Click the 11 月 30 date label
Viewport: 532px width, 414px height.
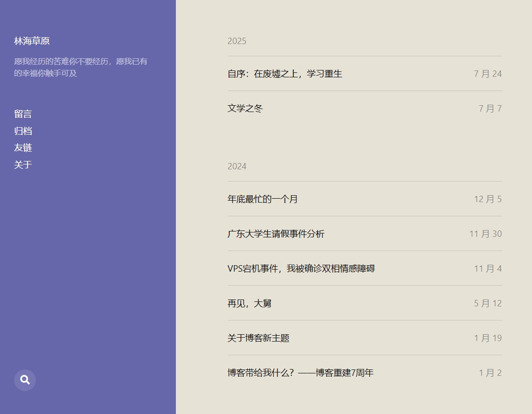(x=485, y=234)
